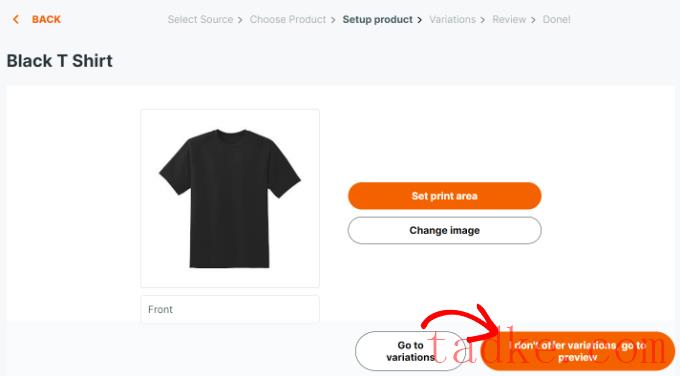Jump to the Variations breadcrumb step
Image resolution: width=680 pixels, height=376 pixels.
coord(452,20)
